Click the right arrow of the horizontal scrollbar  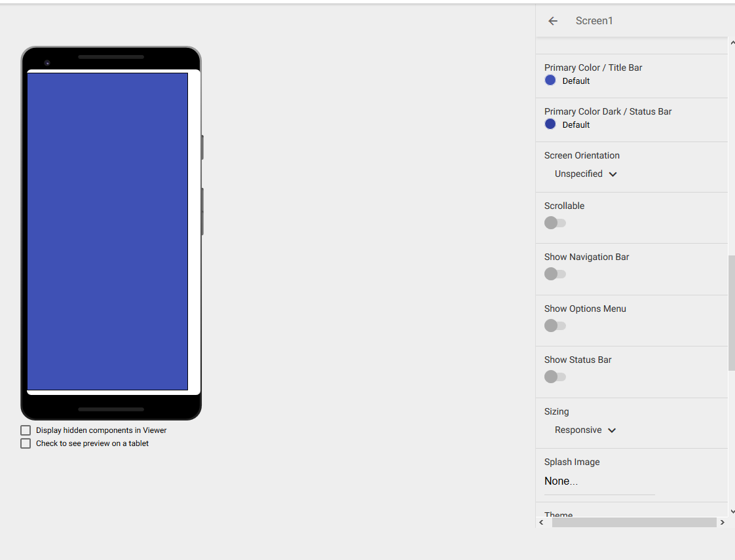(723, 522)
